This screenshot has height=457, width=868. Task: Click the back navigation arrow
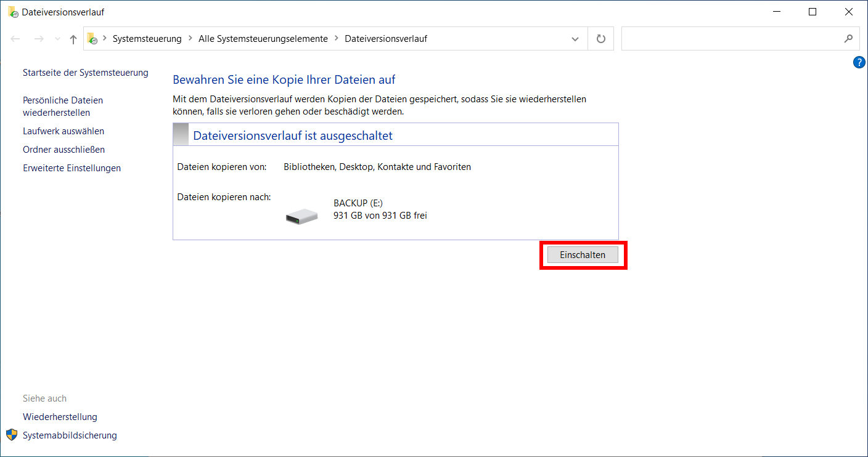point(17,39)
